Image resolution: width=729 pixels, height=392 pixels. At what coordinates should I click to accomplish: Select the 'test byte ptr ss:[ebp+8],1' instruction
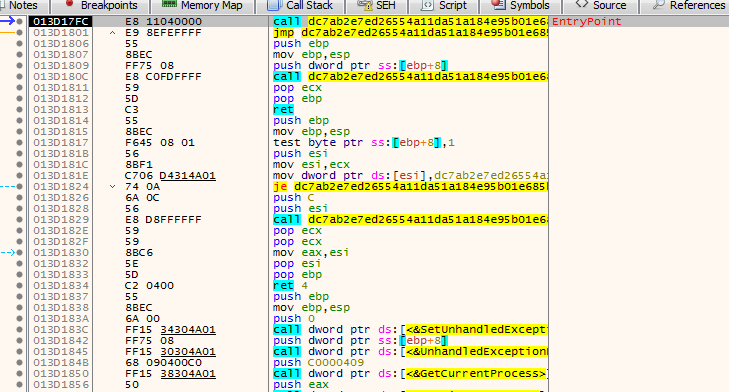364,142
